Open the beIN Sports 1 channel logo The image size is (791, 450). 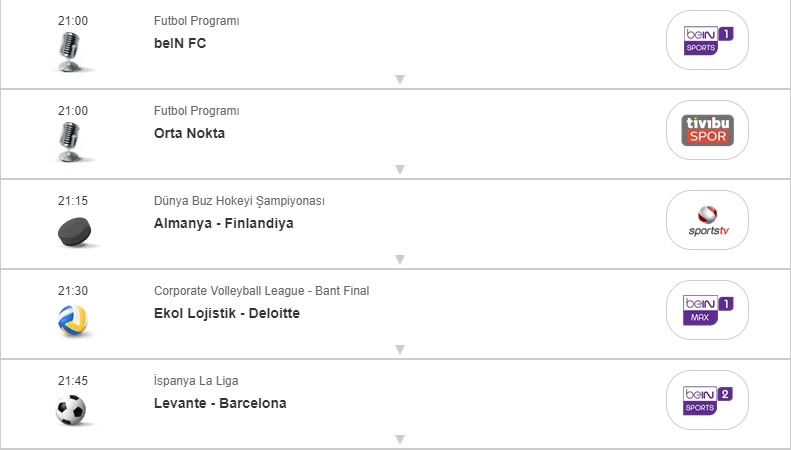[x=707, y=40]
